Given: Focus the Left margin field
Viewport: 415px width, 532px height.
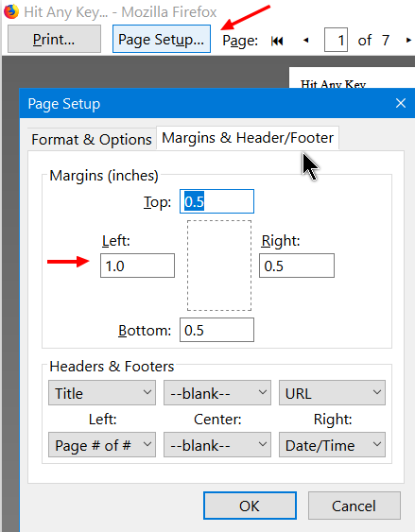Looking at the screenshot, I should pyautogui.click(x=137, y=266).
